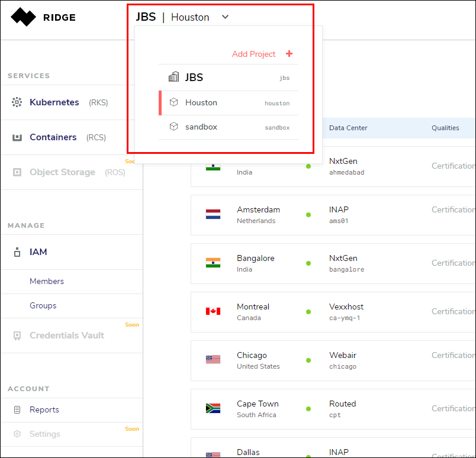Click the Canada flag for Montreal
Screen dimensions: 476x458
coord(213,311)
